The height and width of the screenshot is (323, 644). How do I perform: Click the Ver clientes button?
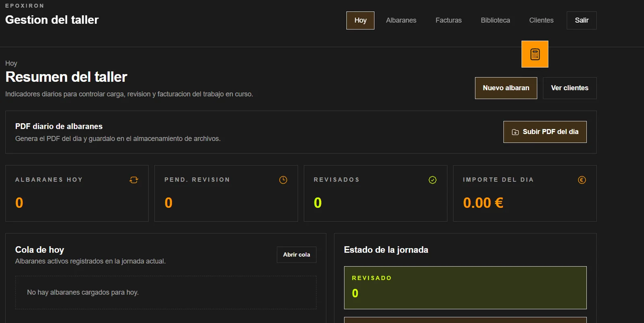(x=570, y=88)
